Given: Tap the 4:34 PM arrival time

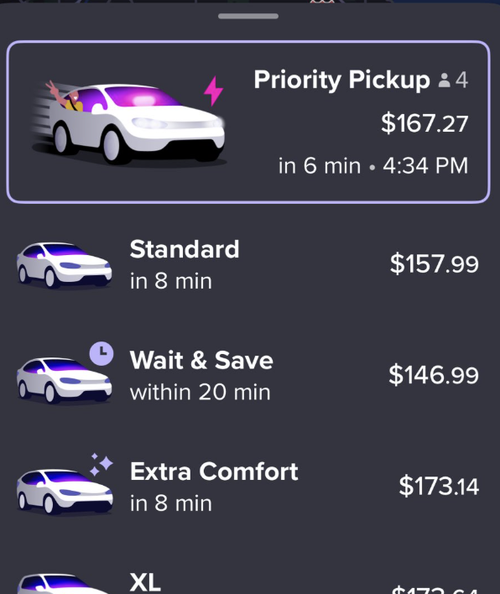Looking at the screenshot, I should pyautogui.click(x=425, y=166).
